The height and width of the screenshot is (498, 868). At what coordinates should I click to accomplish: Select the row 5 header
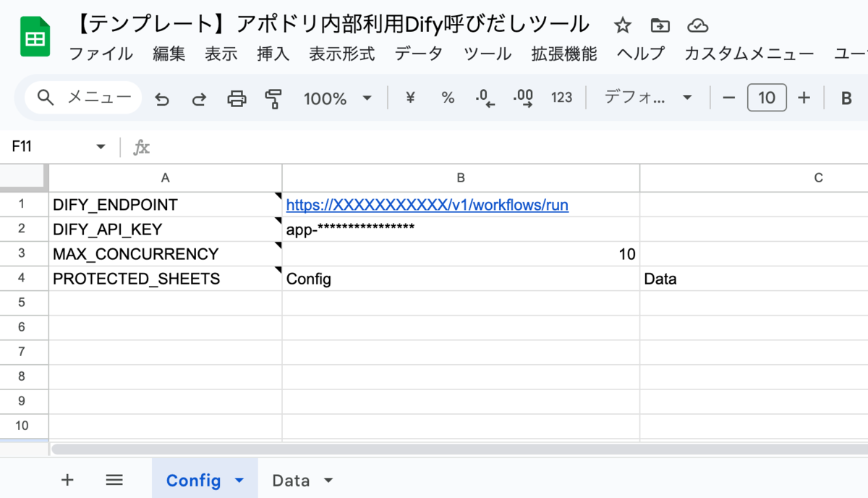click(x=22, y=303)
